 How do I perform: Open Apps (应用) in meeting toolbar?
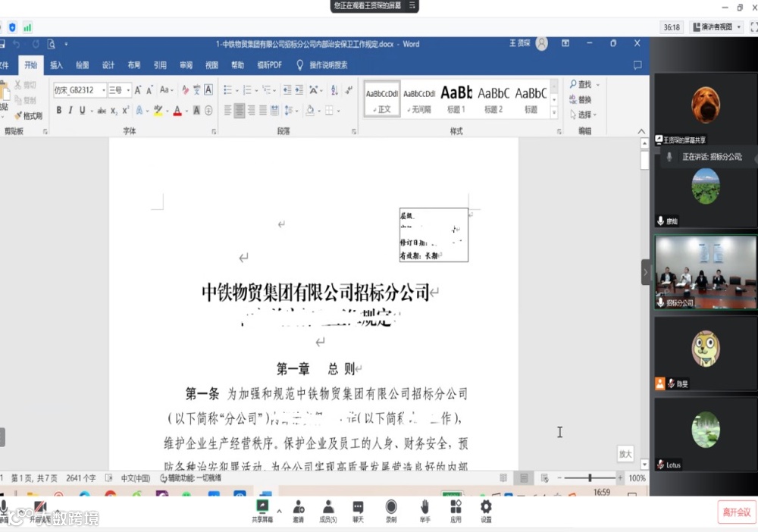(456, 512)
